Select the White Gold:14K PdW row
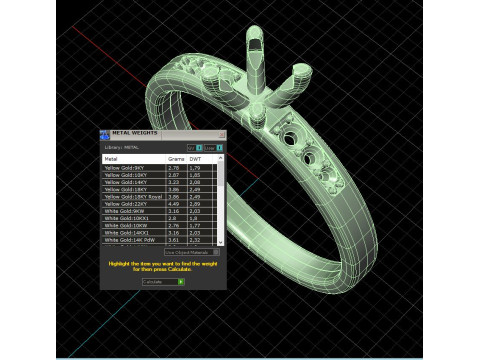The width and height of the screenshot is (480, 360). (x=159, y=240)
